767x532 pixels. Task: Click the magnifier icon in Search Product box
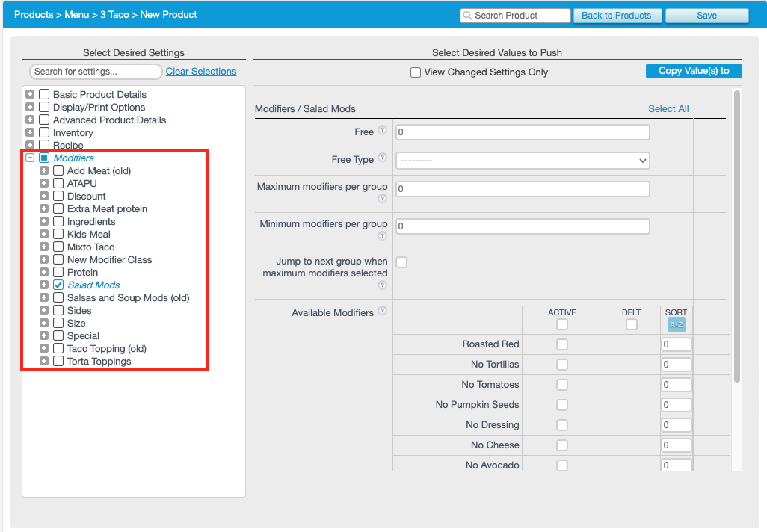pyautogui.click(x=468, y=16)
